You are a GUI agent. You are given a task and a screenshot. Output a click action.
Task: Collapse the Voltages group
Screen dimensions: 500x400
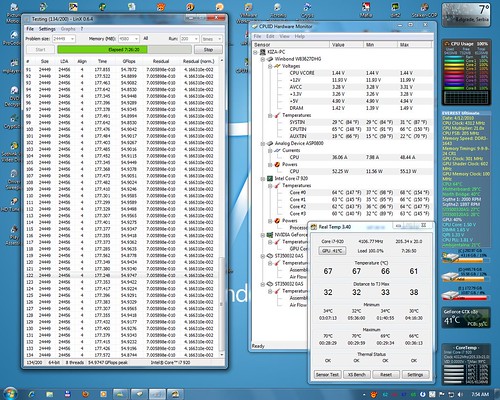(x=270, y=66)
